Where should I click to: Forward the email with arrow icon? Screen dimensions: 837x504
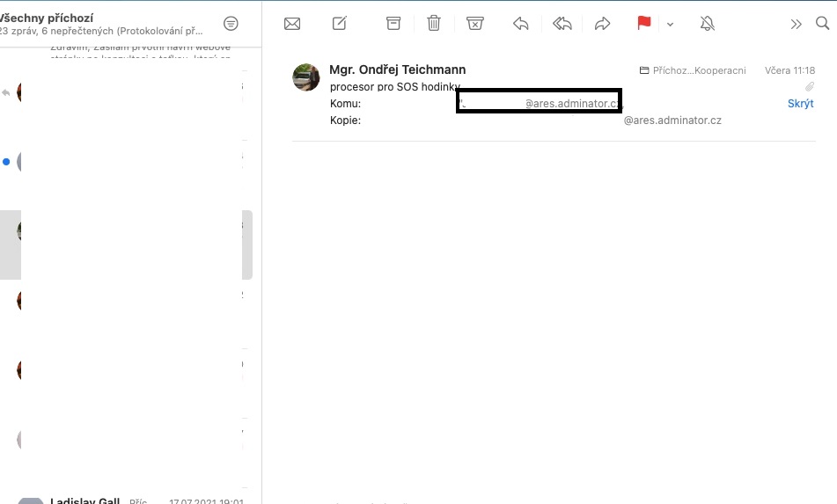point(603,24)
